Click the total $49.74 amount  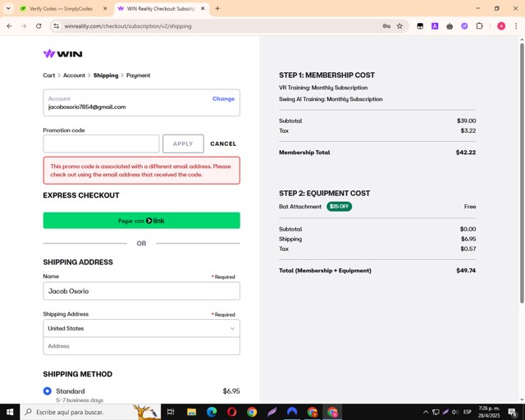[x=466, y=270]
